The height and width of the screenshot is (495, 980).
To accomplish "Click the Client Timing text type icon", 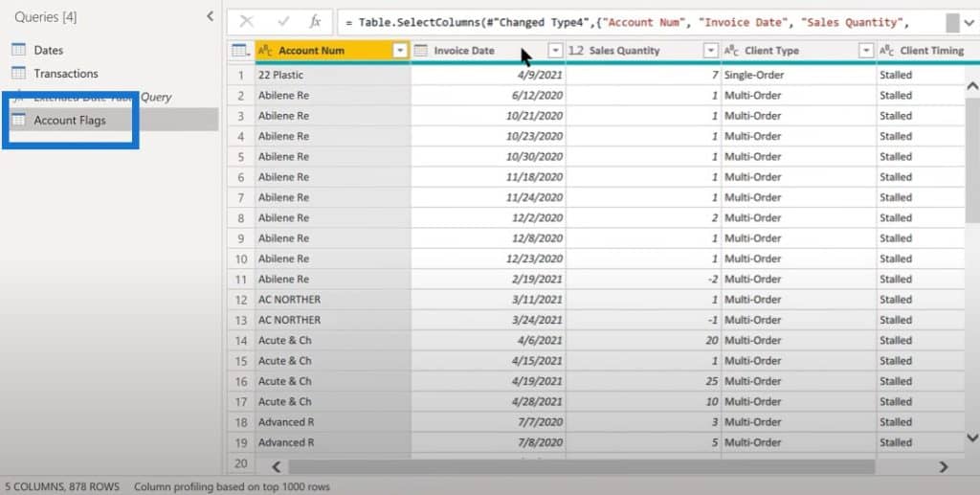I will (886, 51).
